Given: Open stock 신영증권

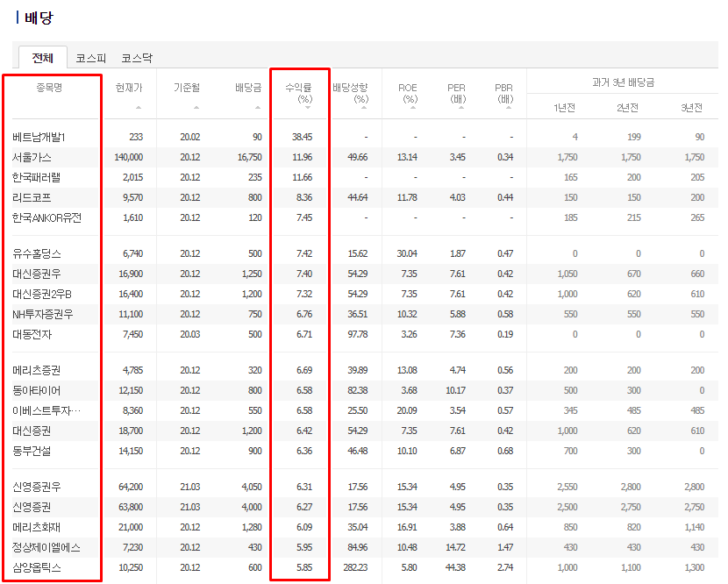Looking at the screenshot, I should [32, 507].
